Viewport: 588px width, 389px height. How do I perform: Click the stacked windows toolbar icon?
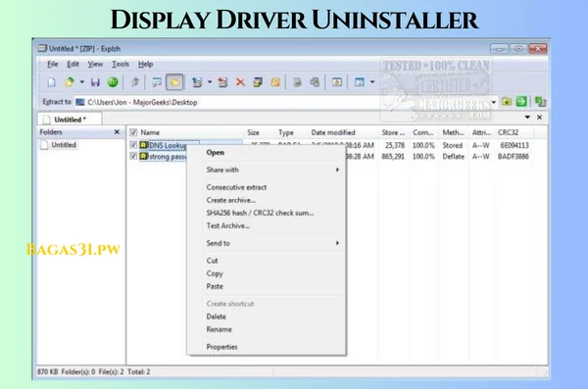click(x=258, y=82)
